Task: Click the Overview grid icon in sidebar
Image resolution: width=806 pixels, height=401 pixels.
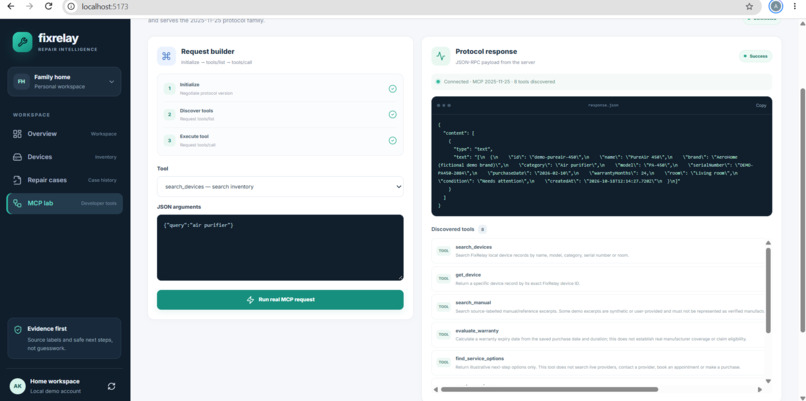Action: [x=17, y=134]
